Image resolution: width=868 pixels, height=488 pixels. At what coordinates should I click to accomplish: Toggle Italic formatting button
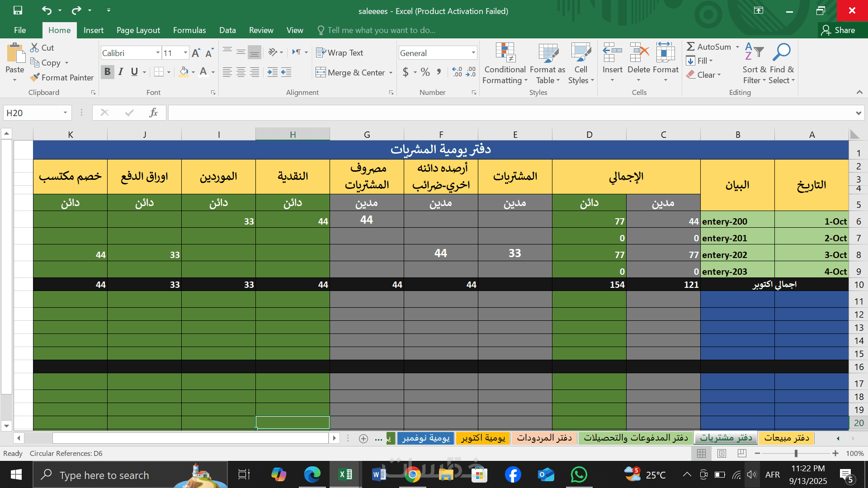121,72
